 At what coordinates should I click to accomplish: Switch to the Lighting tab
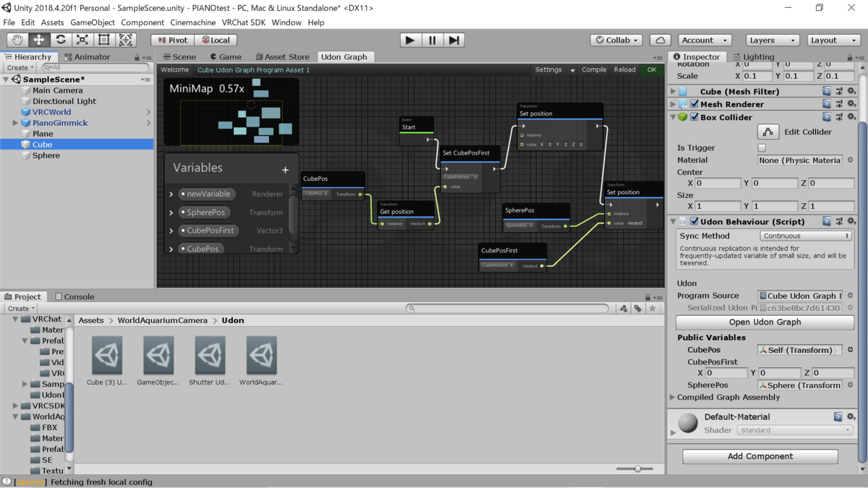point(753,56)
